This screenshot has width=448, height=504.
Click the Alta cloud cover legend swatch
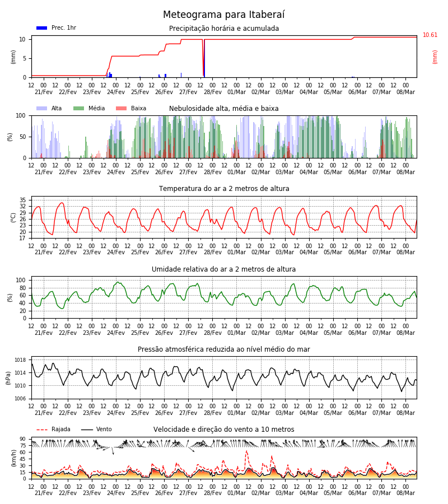pyautogui.click(x=42, y=109)
